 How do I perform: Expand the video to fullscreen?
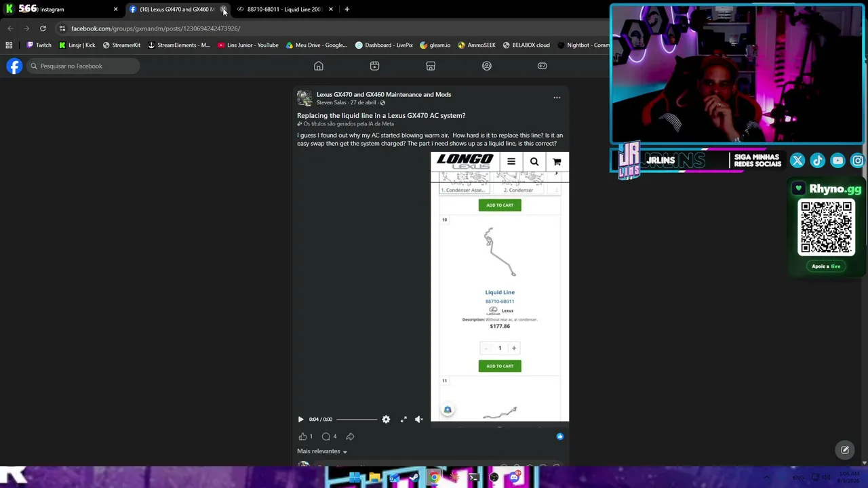pos(403,420)
